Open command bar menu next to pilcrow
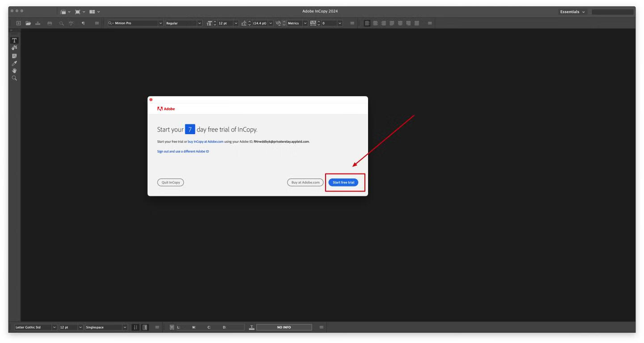 [97, 23]
